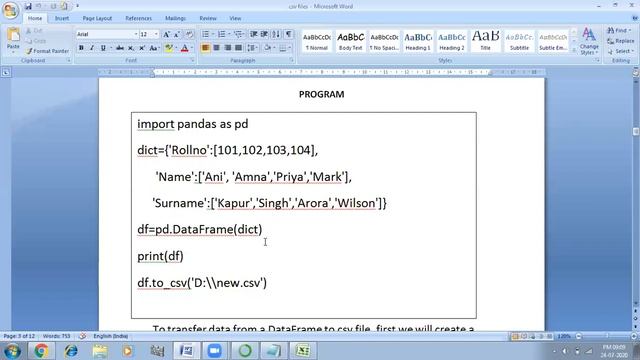
Task: Open the Arial font name dropdown
Action: 136,34
